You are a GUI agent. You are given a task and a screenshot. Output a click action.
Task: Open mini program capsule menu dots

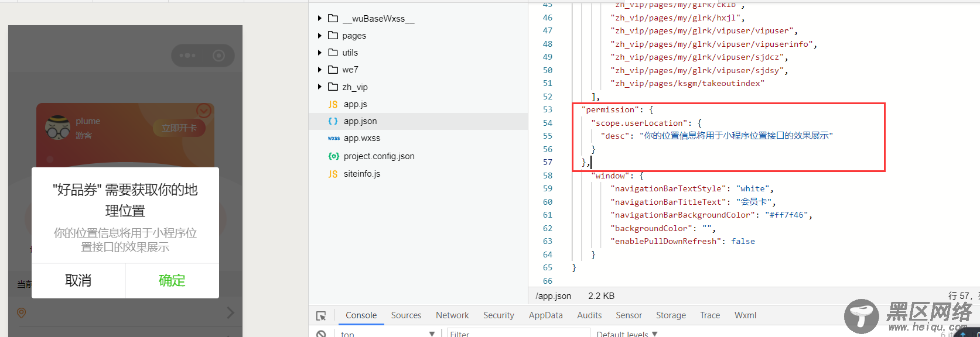(187, 56)
